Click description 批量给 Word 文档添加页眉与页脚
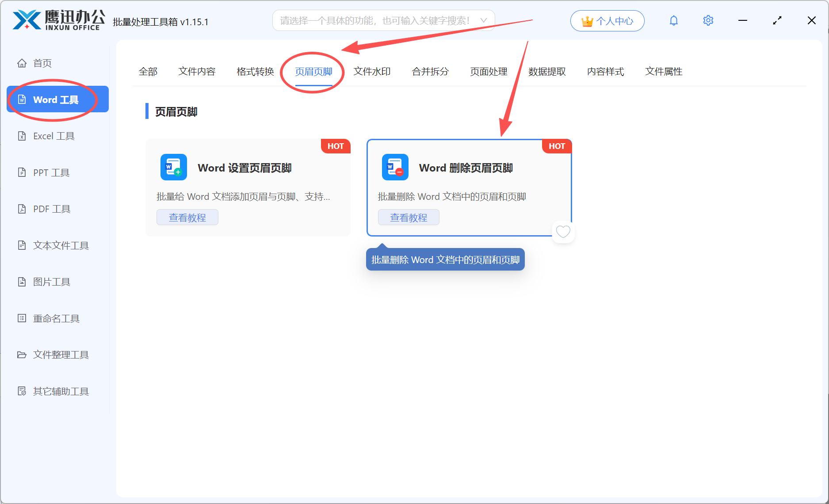The image size is (829, 504). coord(243,197)
